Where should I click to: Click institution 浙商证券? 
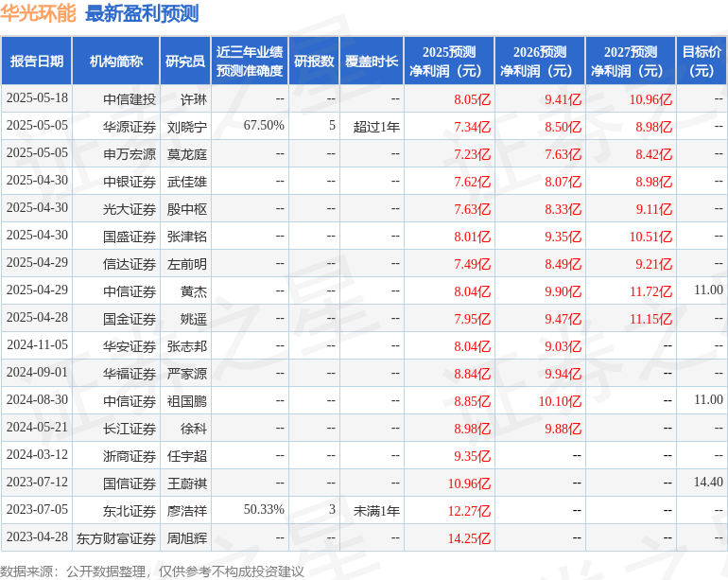click(x=130, y=455)
